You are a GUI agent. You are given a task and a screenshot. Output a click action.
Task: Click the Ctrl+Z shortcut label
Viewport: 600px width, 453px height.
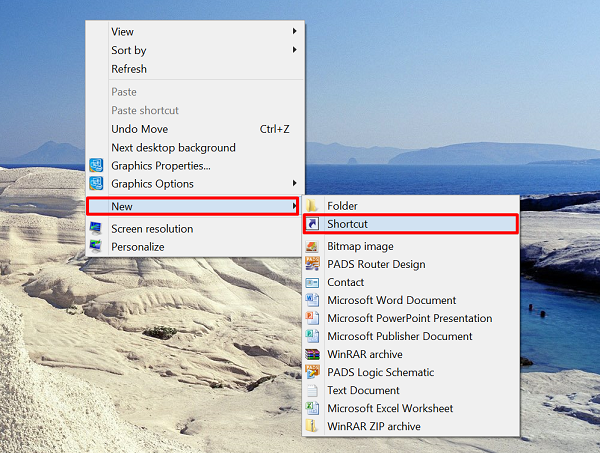tap(274, 129)
